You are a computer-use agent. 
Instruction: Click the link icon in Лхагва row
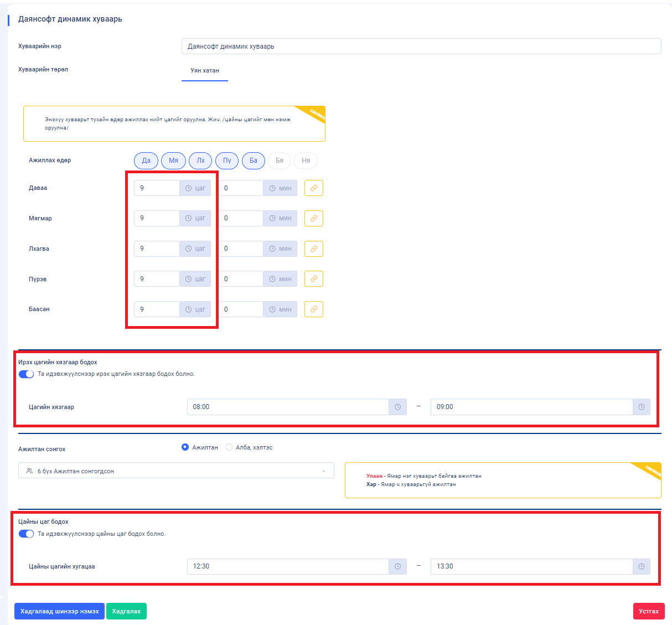(x=314, y=249)
